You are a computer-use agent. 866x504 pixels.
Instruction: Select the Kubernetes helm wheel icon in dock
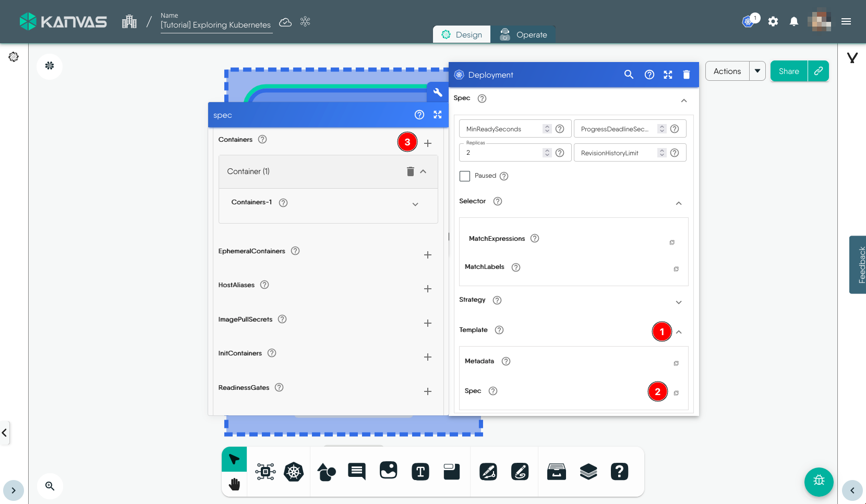[x=294, y=472]
